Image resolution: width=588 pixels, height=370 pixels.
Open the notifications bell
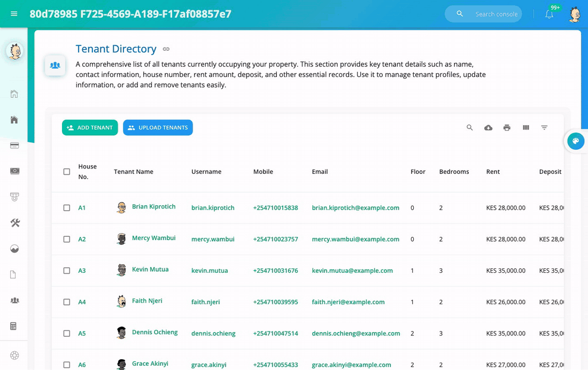click(x=549, y=14)
